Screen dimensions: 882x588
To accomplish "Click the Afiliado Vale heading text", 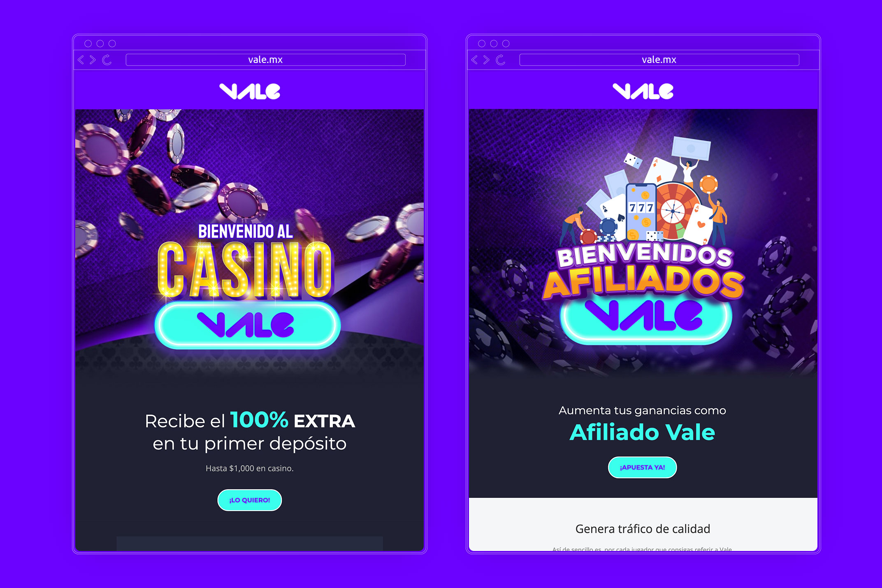I will [x=643, y=432].
